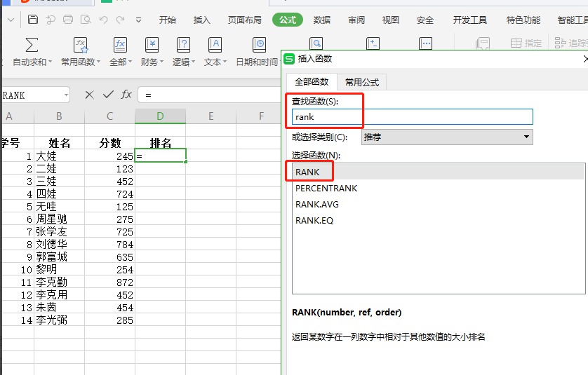Click the all functions (全部) fx icon
Image resolution: width=588 pixels, height=375 pixels.
point(120,46)
